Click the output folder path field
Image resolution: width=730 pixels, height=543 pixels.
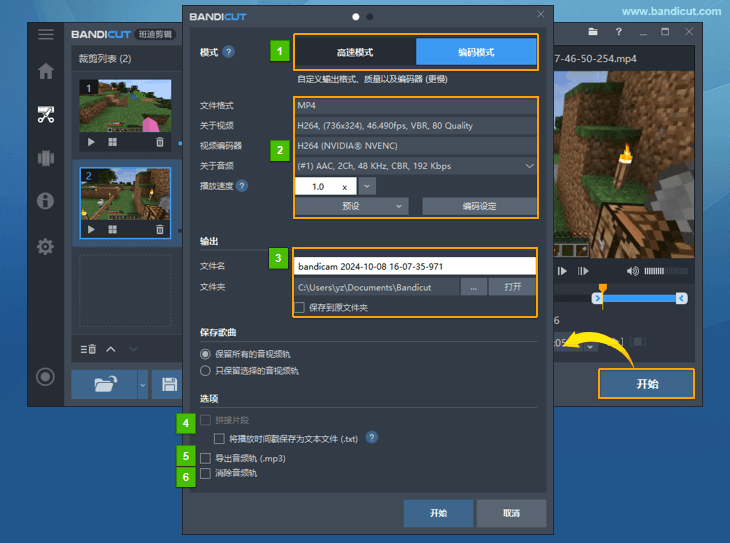[377, 287]
